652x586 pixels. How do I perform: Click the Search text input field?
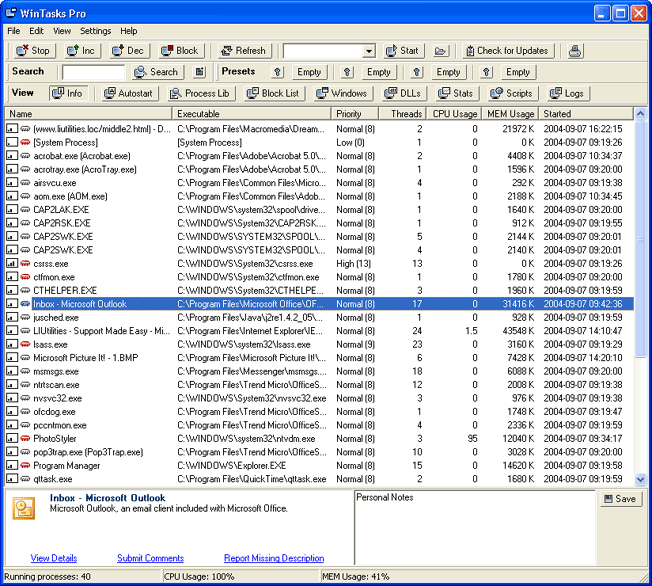click(x=93, y=72)
